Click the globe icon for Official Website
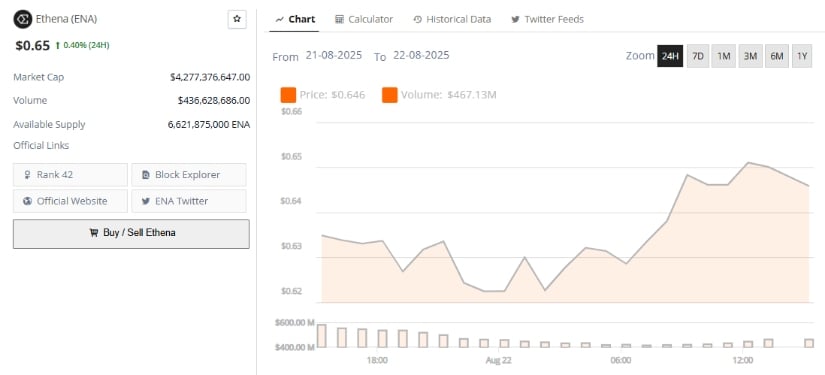 pyautogui.click(x=28, y=201)
